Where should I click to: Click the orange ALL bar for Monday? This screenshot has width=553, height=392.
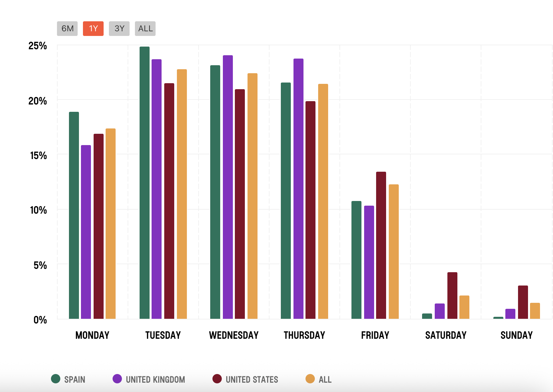tap(111, 224)
